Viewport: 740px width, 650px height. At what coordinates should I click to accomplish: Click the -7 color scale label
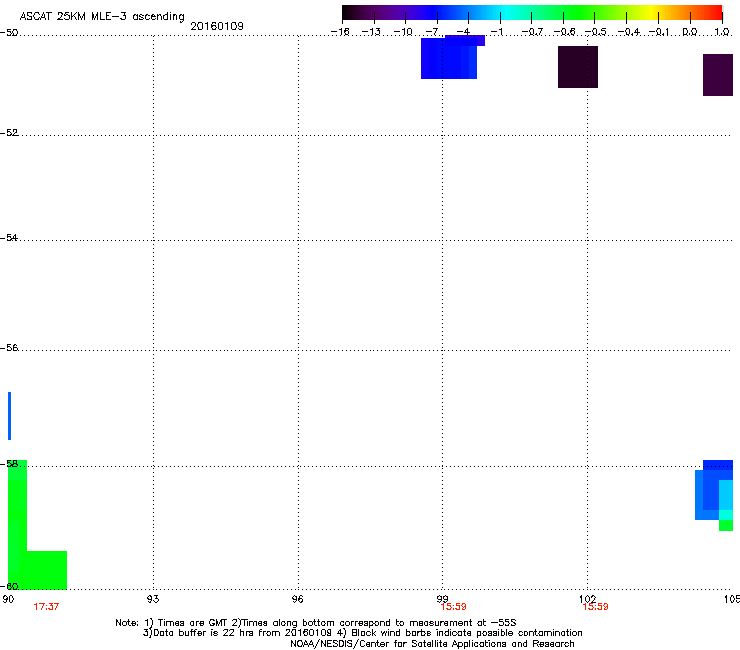point(433,32)
